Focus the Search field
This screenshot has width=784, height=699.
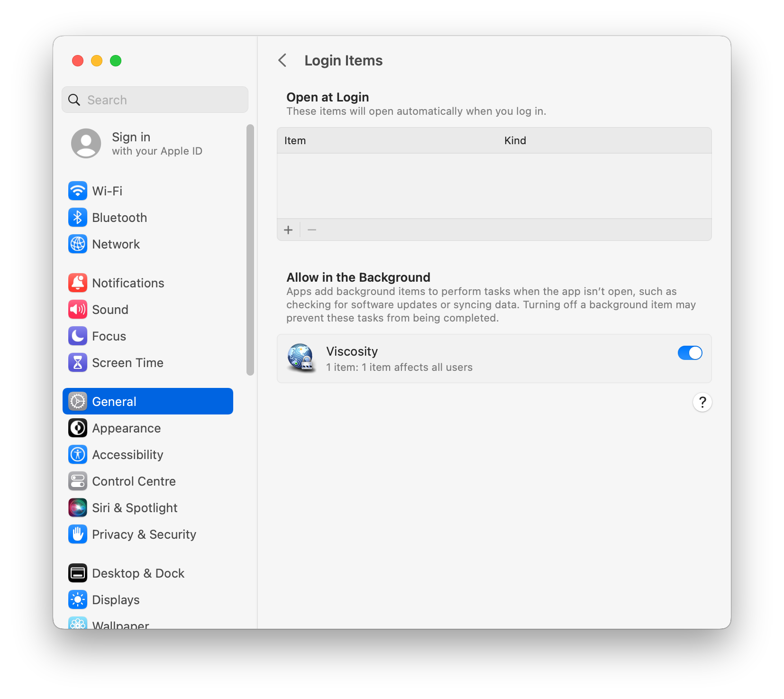pos(155,100)
